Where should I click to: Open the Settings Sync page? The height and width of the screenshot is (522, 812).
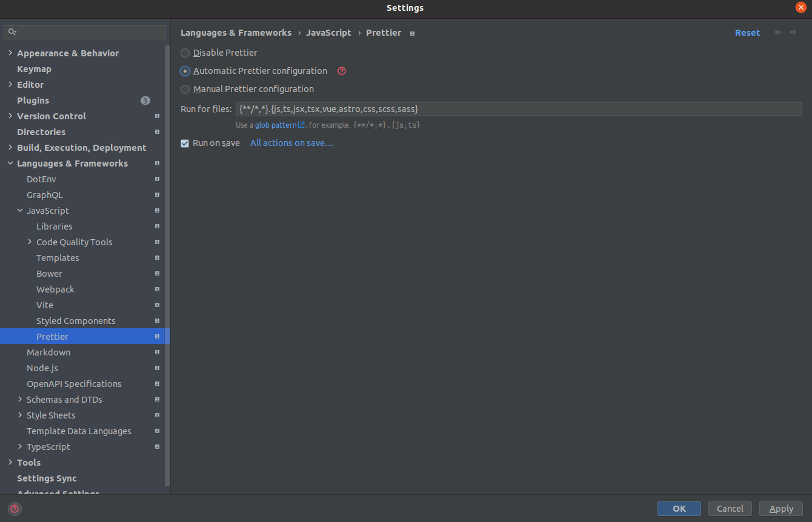pyautogui.click(x=47, y=478)
